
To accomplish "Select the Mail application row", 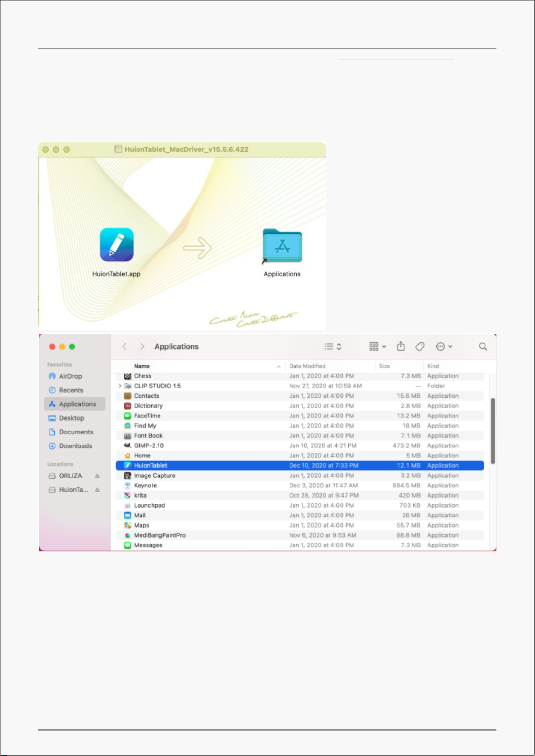I will 300,516.
